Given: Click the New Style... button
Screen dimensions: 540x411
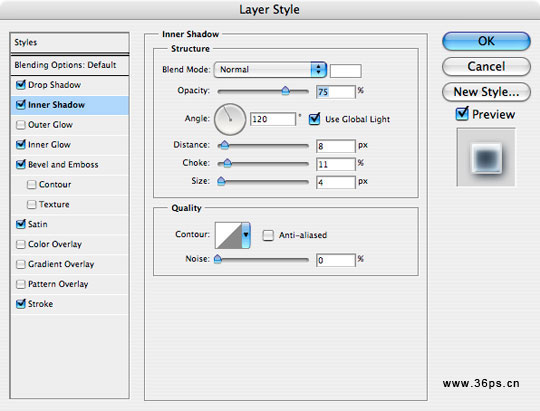Looking at the screenshot, I should pos(486,92).
